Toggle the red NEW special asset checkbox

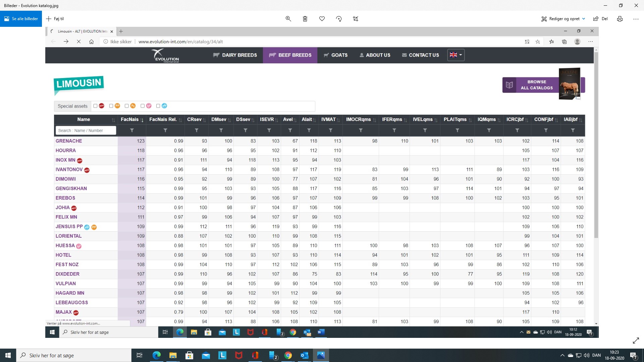point(95,106)
